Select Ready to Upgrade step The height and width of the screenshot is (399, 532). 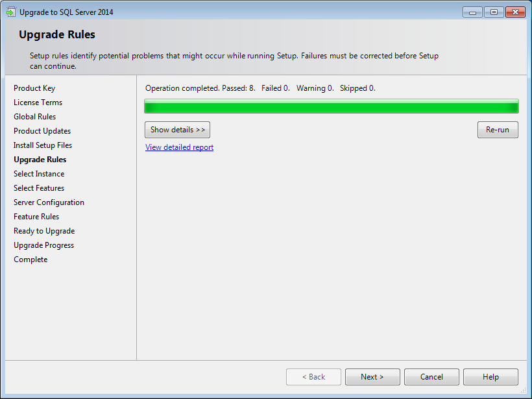click(x=44, y=231)
